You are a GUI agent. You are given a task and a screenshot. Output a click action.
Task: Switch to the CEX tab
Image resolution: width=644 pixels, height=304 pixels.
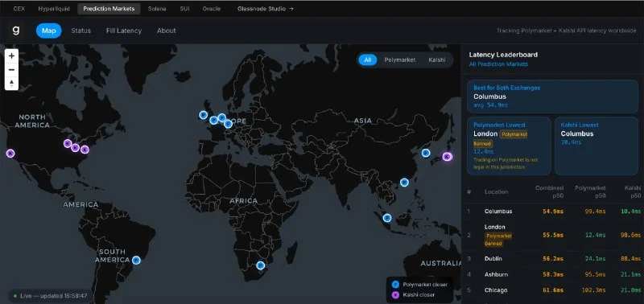coord(19,9)
